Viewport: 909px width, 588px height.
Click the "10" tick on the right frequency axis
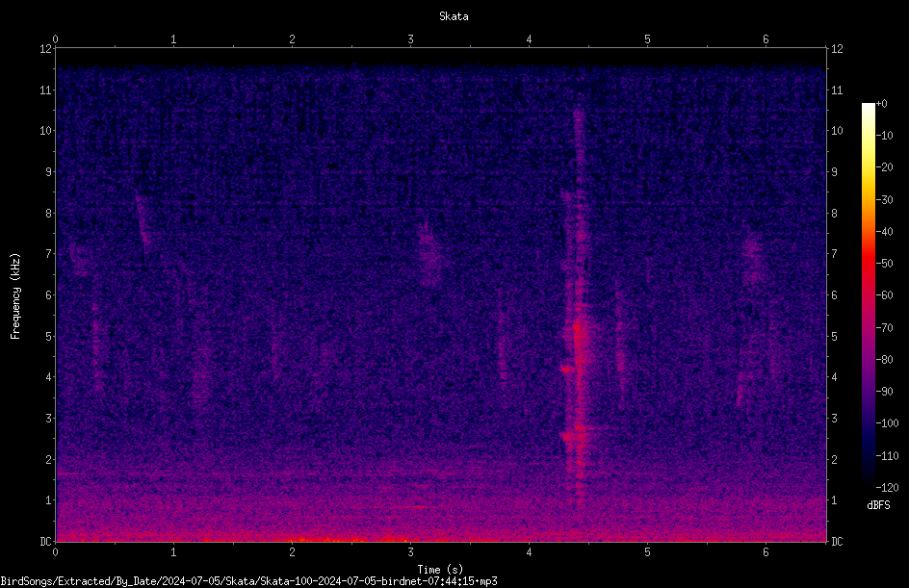[x=837, y=131]
